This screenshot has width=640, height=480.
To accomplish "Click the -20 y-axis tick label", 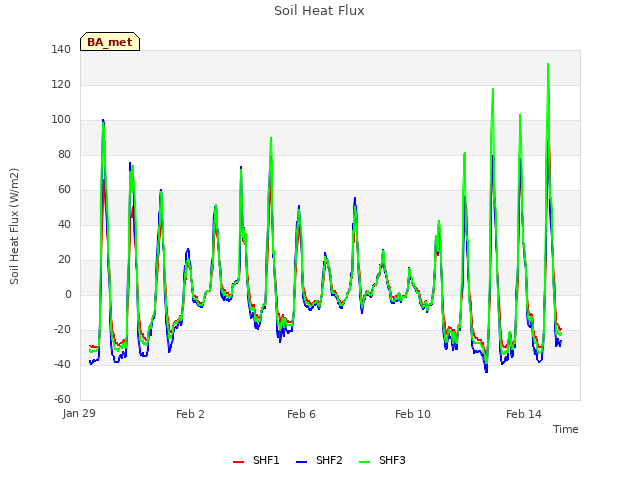I will [62, 330].
